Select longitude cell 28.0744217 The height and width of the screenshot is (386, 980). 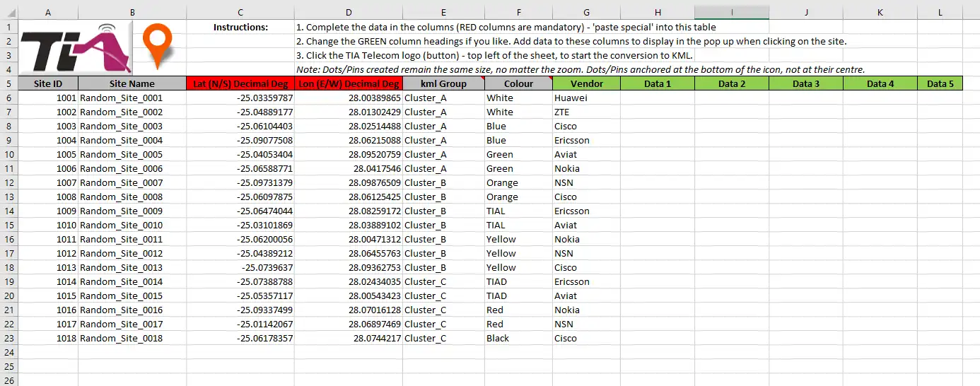[x=349, y=338]
